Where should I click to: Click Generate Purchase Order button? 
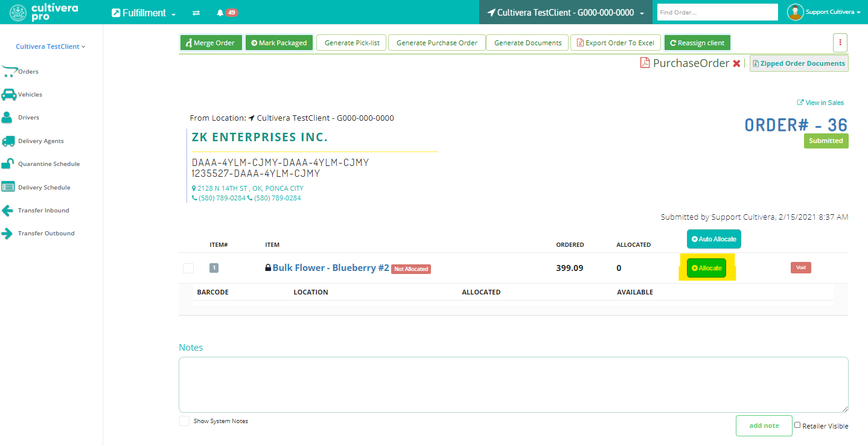[437, 43]
